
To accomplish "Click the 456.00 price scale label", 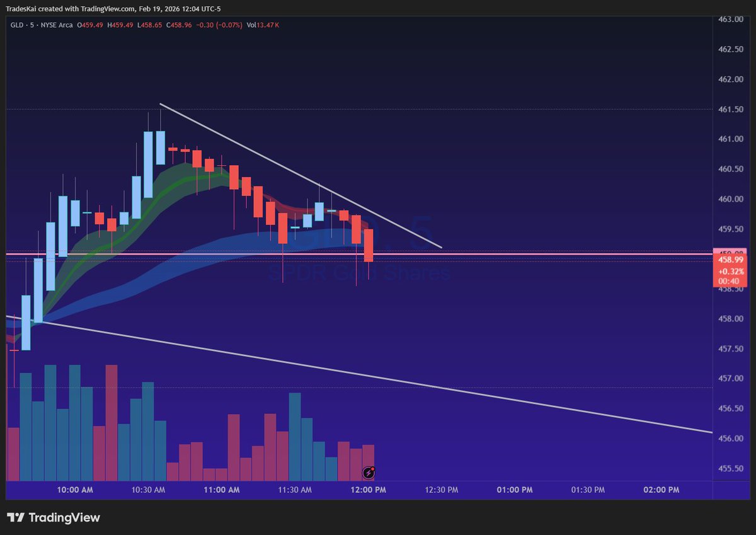I will 731,439.
